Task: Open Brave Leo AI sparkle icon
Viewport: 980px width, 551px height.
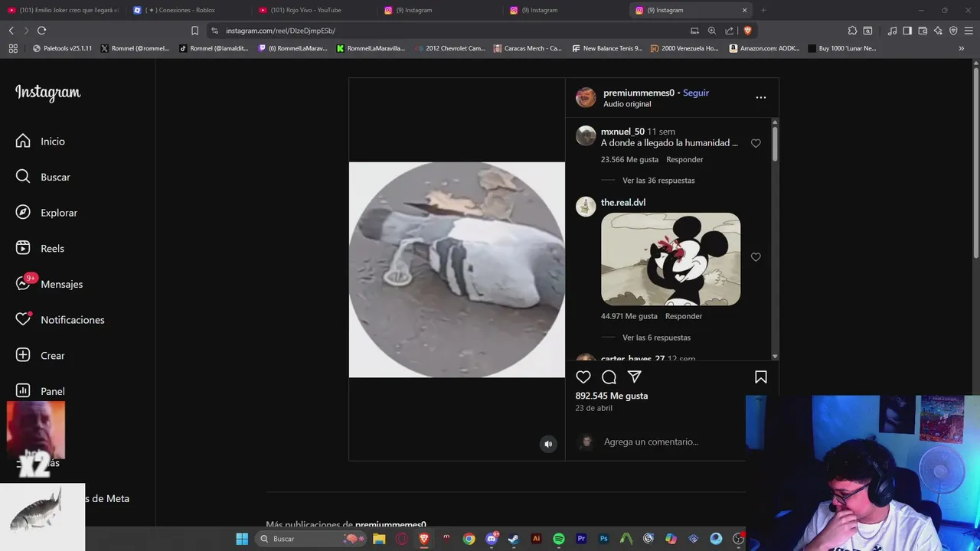Action: [938, 31]
